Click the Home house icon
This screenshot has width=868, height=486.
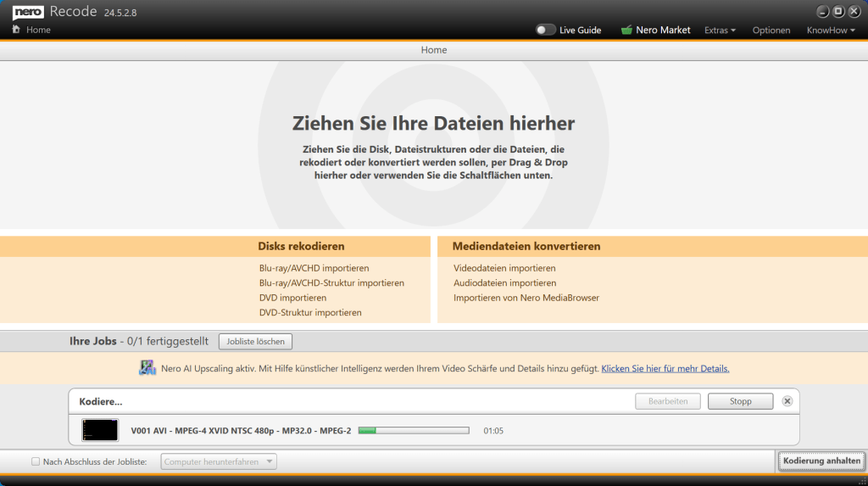(x=16, y=30)
